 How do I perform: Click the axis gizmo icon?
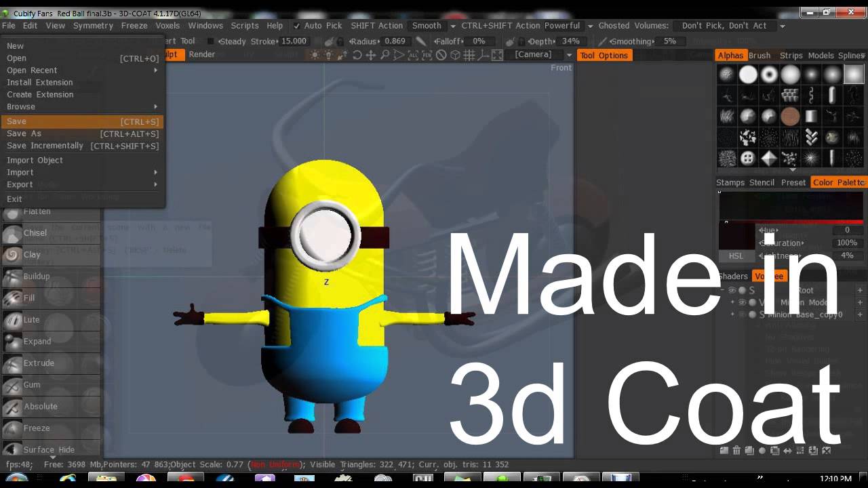(x=483, y=55)
